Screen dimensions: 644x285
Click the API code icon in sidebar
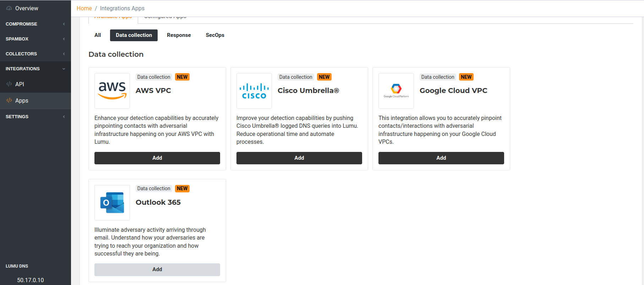pos(9,84)
